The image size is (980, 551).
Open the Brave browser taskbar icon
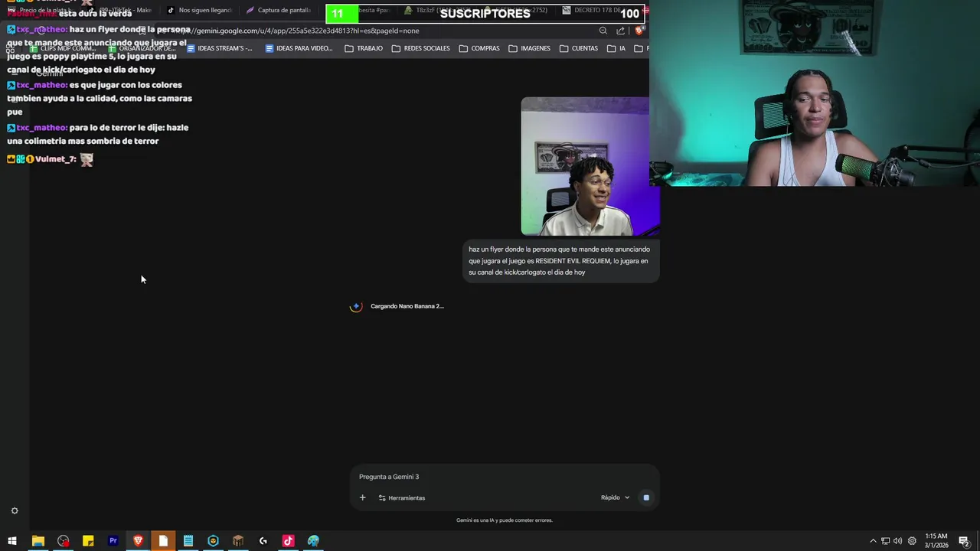click(138, 541)
